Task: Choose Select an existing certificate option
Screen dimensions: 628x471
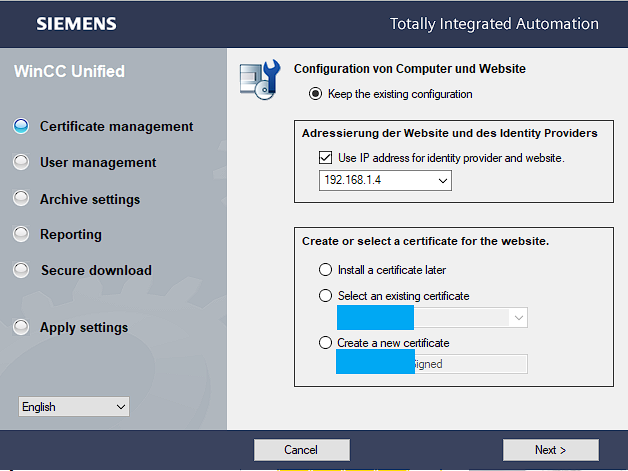Action: (x=324, y=296)
